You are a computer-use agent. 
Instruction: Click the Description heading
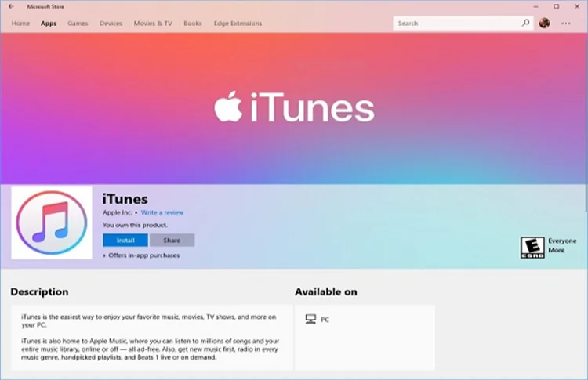point(39,291)
